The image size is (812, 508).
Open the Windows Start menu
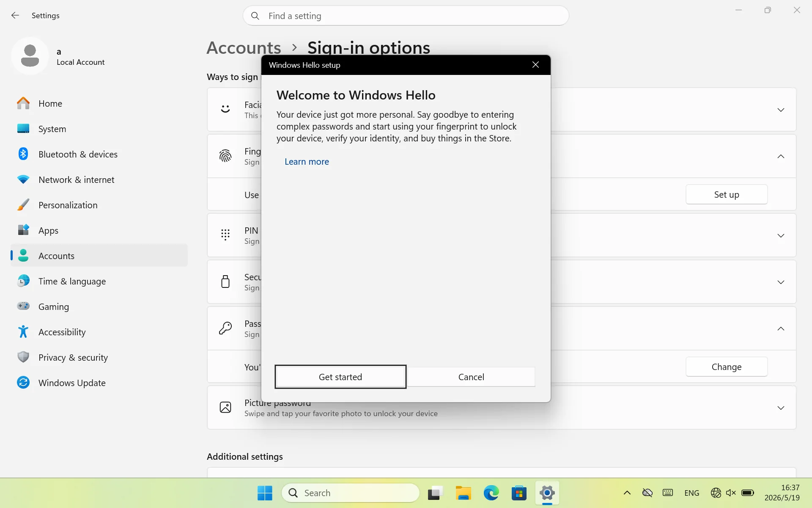point(265,493)
